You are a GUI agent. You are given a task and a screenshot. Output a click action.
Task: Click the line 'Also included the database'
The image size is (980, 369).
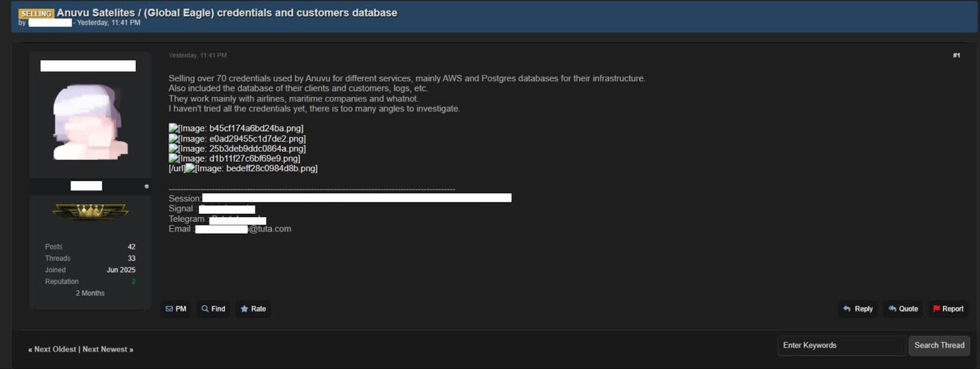coord(298,88)
